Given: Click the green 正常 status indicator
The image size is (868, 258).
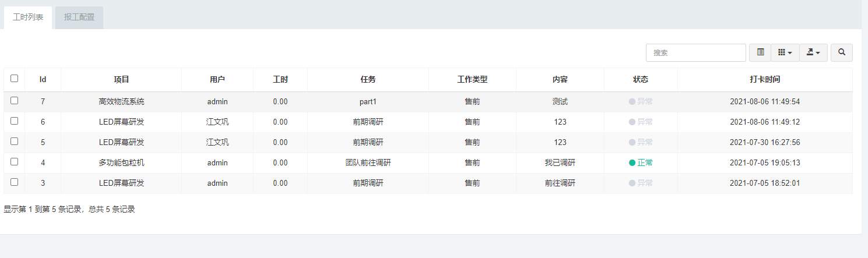Looking at the screenshot, I should coord(641,162).
